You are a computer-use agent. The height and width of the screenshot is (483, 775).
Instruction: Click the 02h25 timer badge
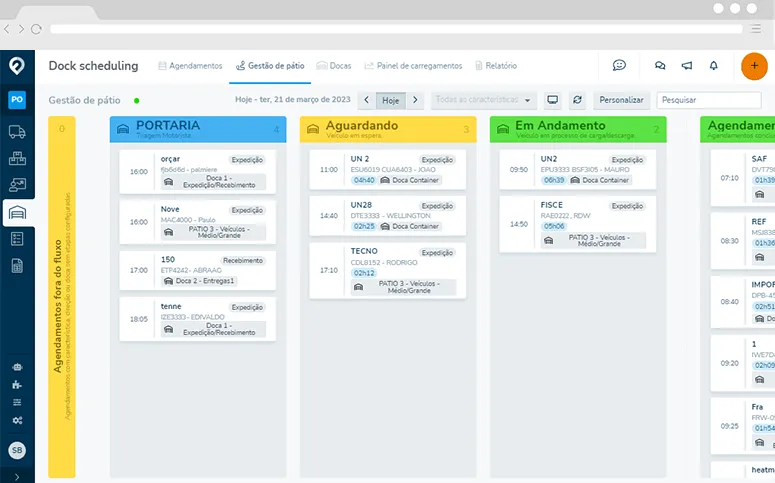pyautogui.click(x=364, y=226)
